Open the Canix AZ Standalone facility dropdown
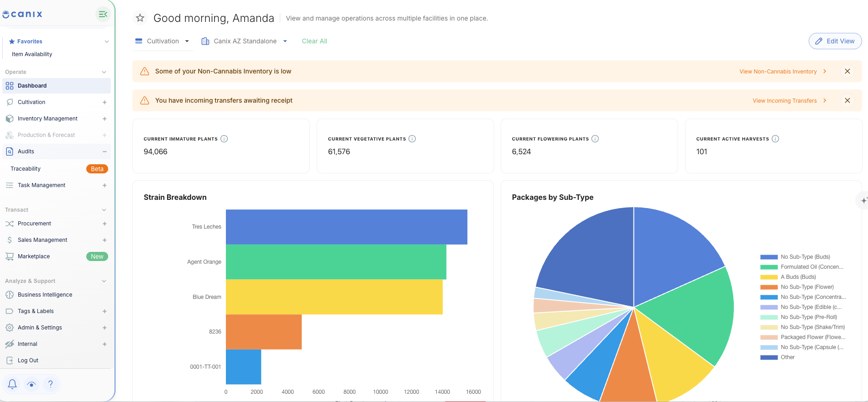The image size is (868, 402). (245, 41)
